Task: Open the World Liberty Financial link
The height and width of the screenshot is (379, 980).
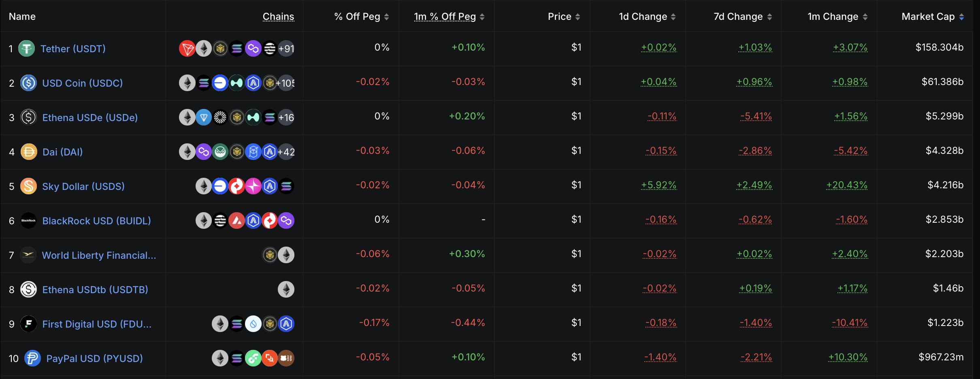Action: click(99, 255)
